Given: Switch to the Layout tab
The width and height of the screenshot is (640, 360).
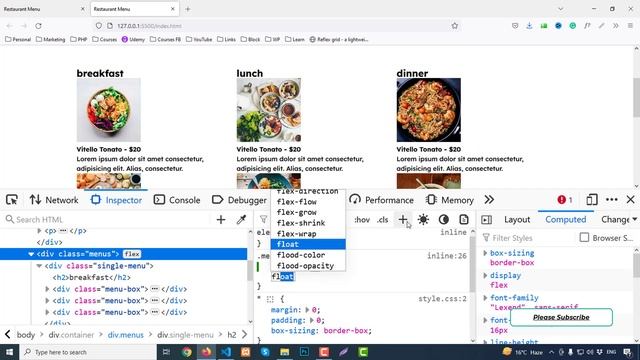Looking at the screenshot, I should [x=517, y=220].
